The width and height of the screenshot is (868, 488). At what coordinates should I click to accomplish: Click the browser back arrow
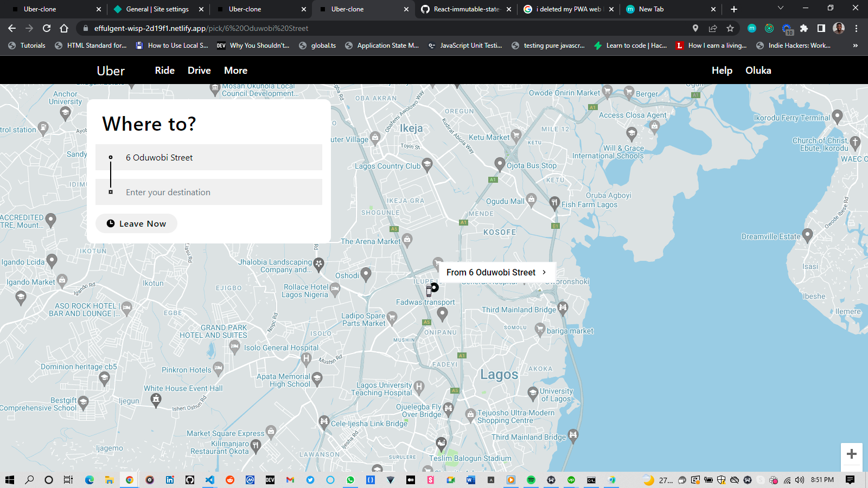[x=12, y=28]
